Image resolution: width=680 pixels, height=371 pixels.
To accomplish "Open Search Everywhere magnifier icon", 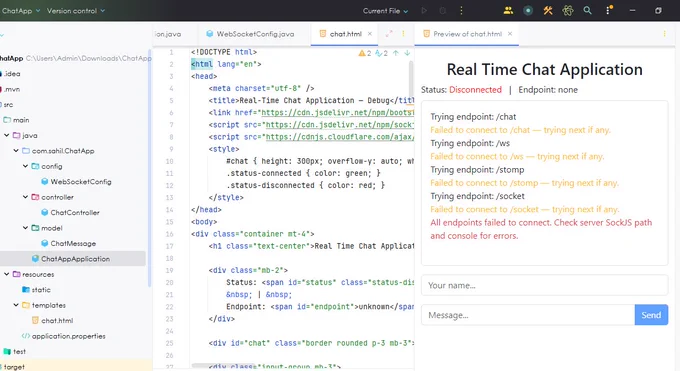I will click(x=587, y=10).
